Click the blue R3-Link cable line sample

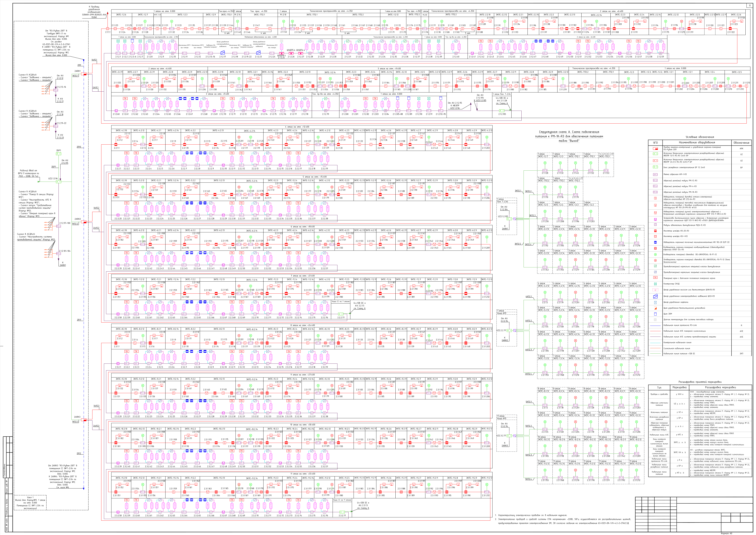655,325
